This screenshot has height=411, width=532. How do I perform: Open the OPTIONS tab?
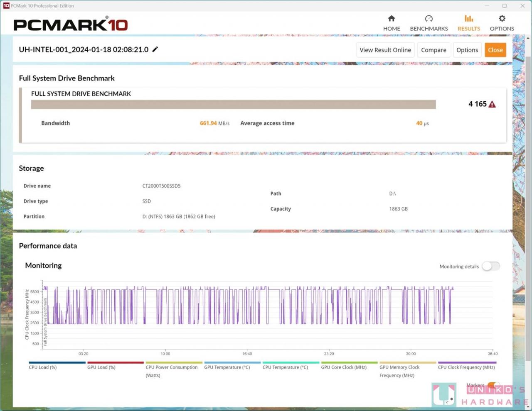click(x=502, y=23)
